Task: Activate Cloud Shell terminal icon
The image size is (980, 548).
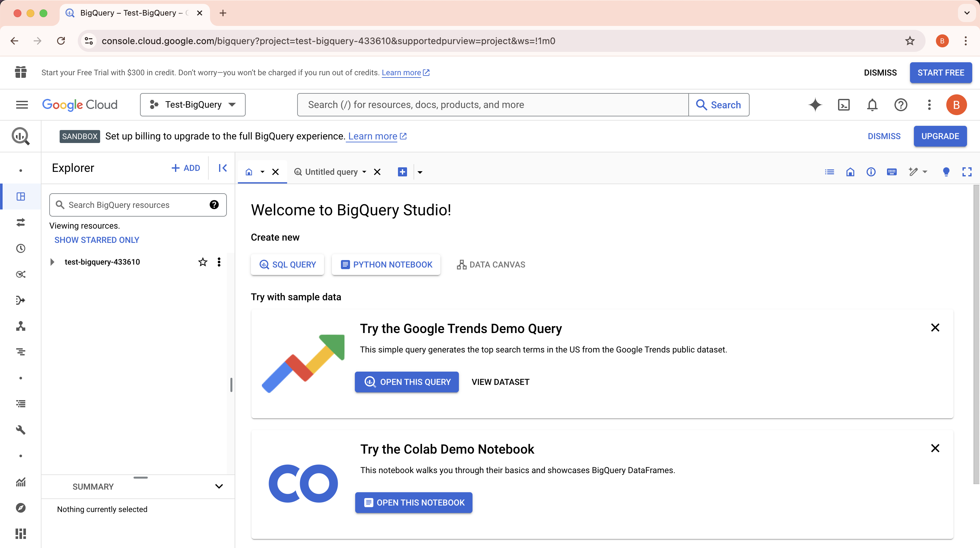Action: tap(844, 105)
